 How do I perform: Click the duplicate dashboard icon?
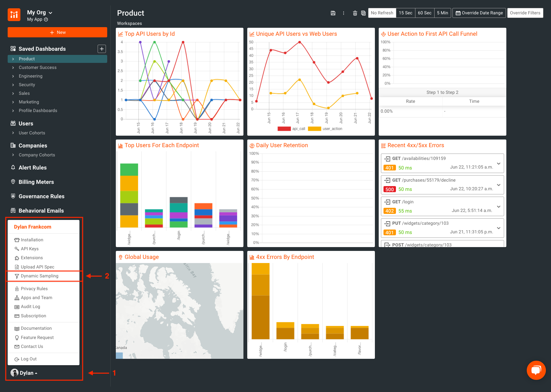(x=363, y=13)
